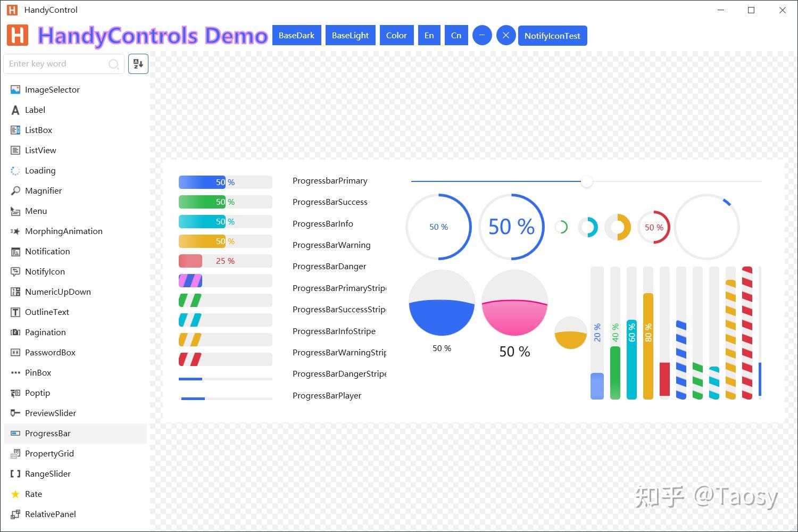Click the red ProgressBarDanger 25% bar
The width and height of the screenshot is (798, 532).
(x=226, y=261)
